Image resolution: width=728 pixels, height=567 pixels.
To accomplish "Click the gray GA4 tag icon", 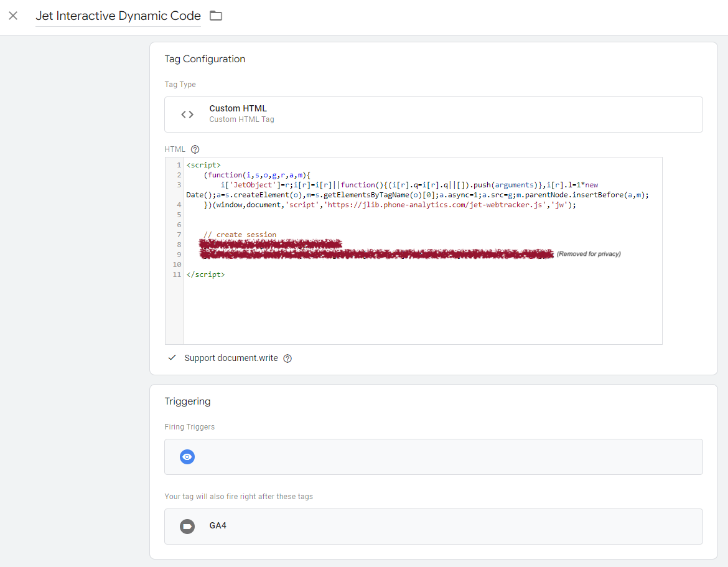I will tap(187, 526).
